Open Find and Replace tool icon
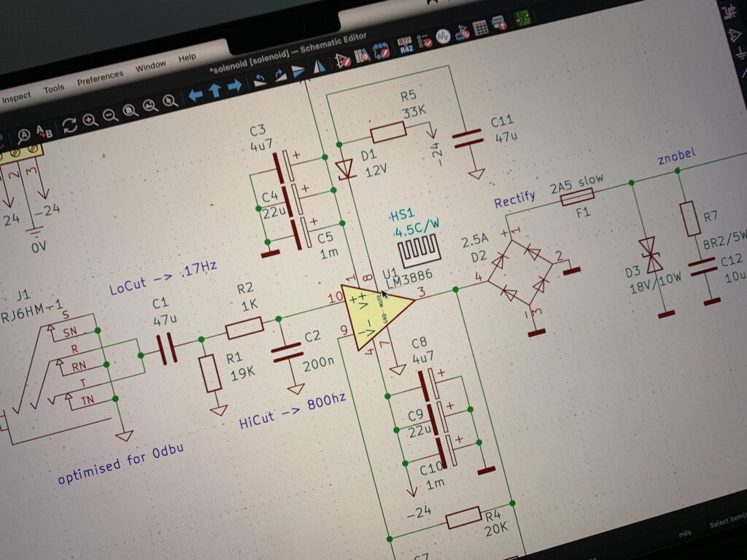This screenshot has width=747, height=560. point(44,131)
